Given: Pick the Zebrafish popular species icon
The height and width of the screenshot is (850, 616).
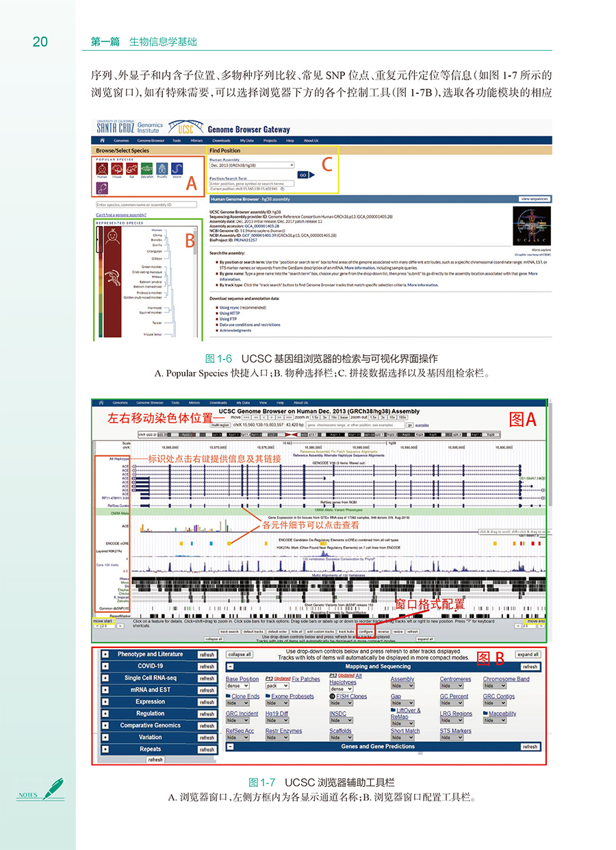Looking at the screenshot, I should 146,168.
